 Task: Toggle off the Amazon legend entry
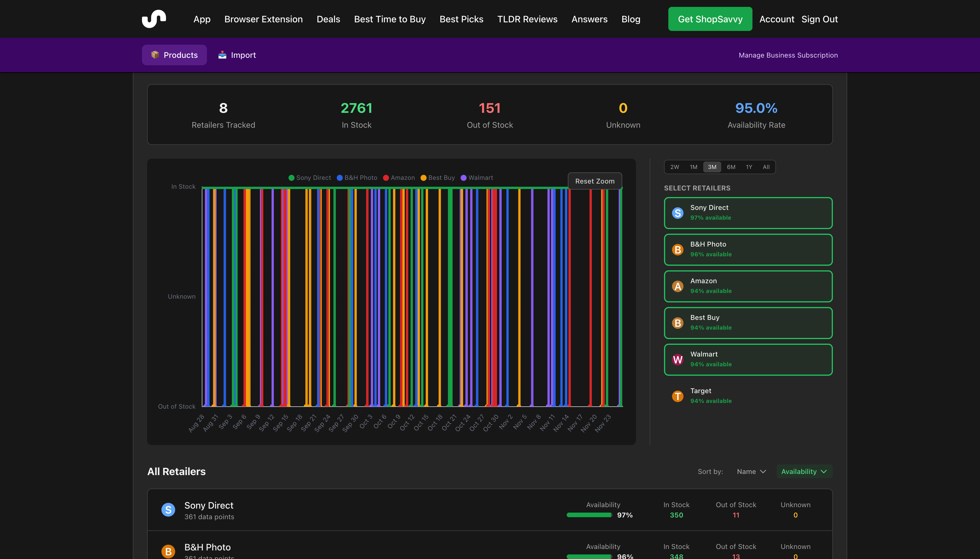click(399, 177)
